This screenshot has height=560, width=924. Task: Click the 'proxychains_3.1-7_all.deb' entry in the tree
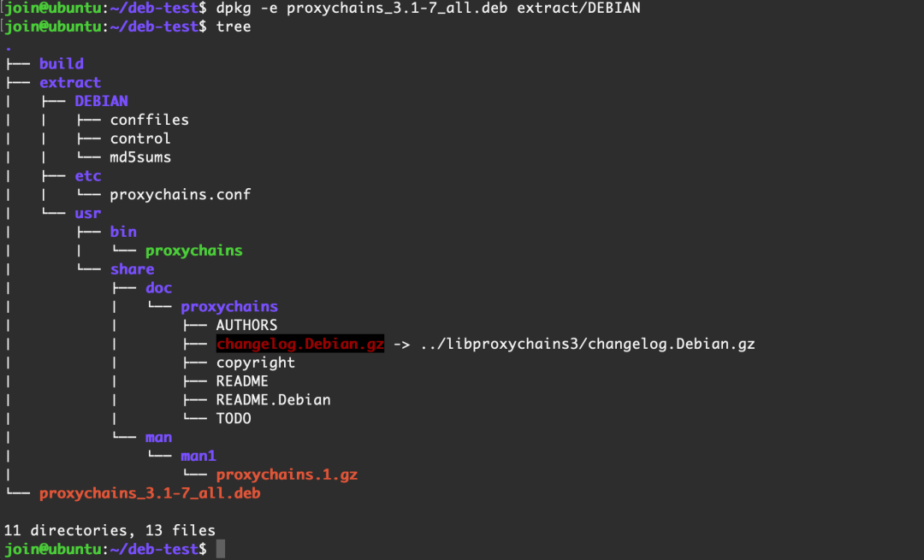(150, 493)
